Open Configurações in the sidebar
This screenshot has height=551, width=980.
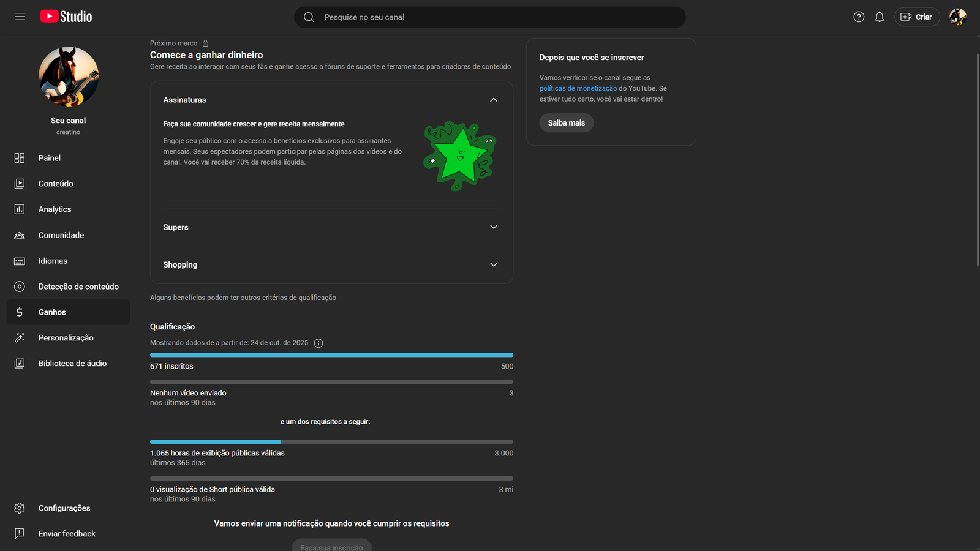pos(68,508)
